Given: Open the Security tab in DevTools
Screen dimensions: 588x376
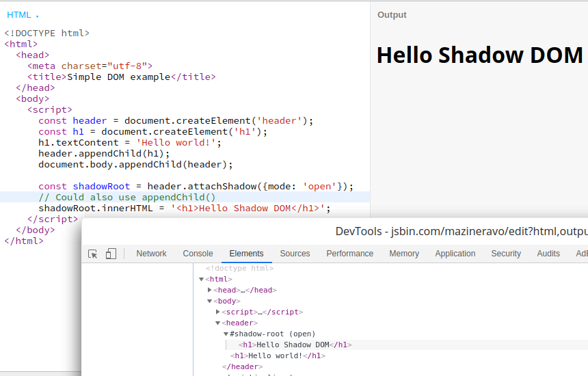Looking at the screenshot, I should [506, 254].
